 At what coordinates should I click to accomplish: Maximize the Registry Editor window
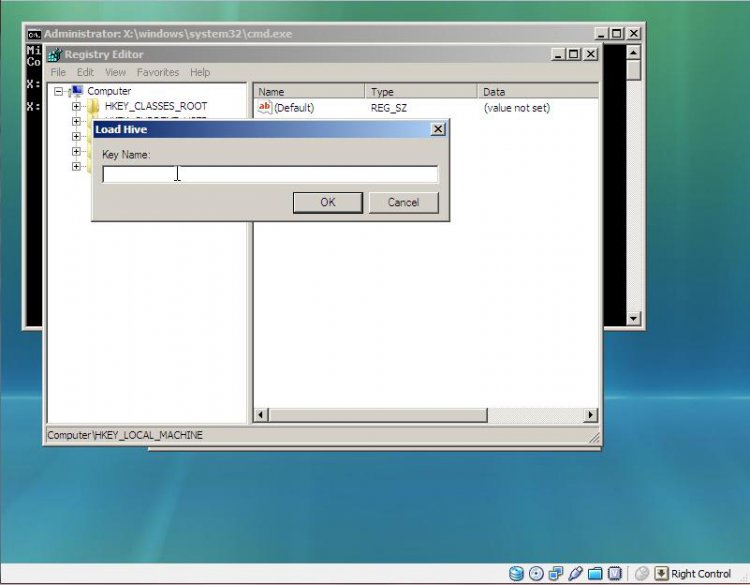574,54
